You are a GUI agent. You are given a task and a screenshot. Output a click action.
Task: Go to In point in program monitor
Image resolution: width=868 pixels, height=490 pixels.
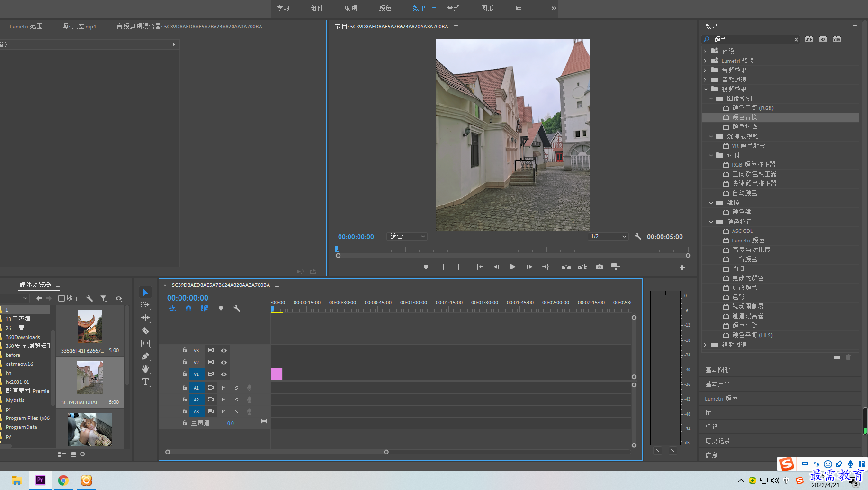pos(480,267)
